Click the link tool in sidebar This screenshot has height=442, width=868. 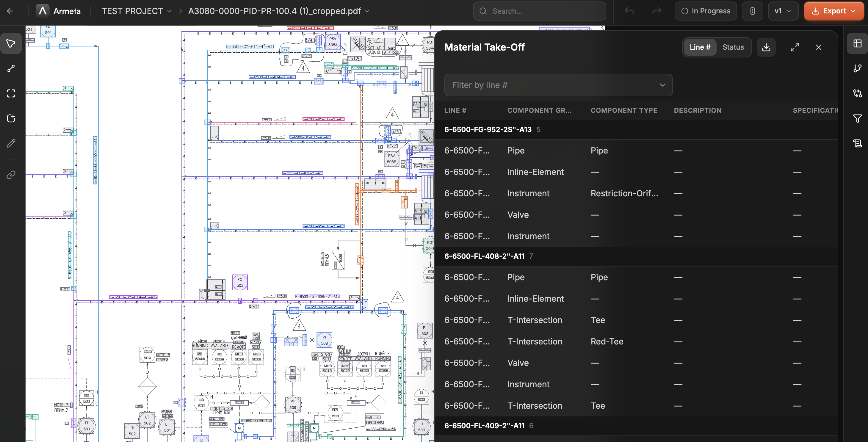(x=11, y=175)
